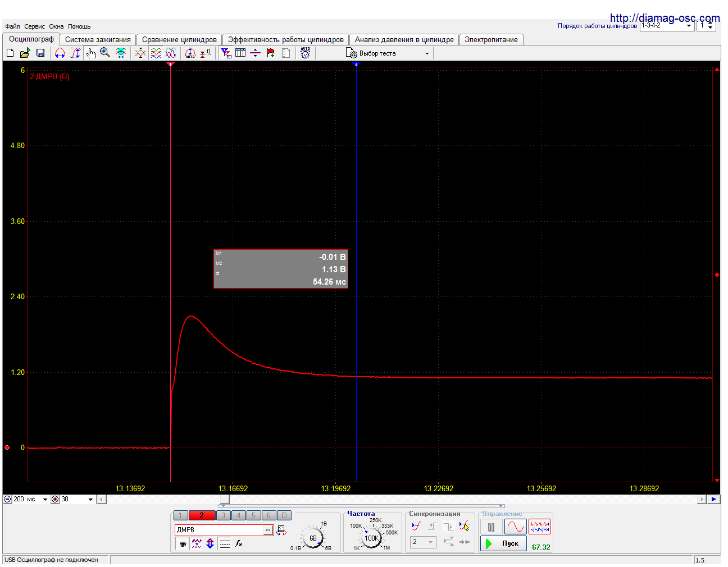Viewport: 728px width, 567px height.
Task: Toggle the D digital channel button
Action: tap(284, 515)
